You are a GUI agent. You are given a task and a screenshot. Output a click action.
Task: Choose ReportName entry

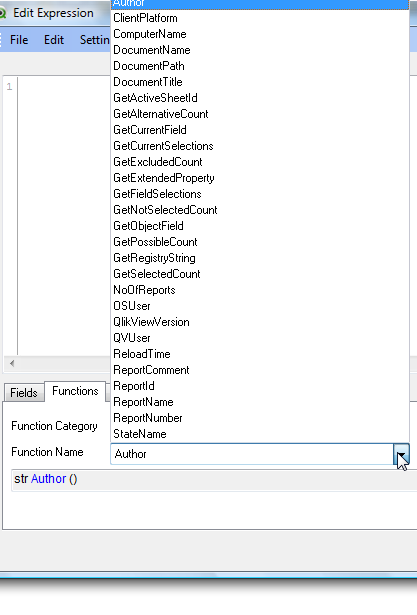(260, 402)
